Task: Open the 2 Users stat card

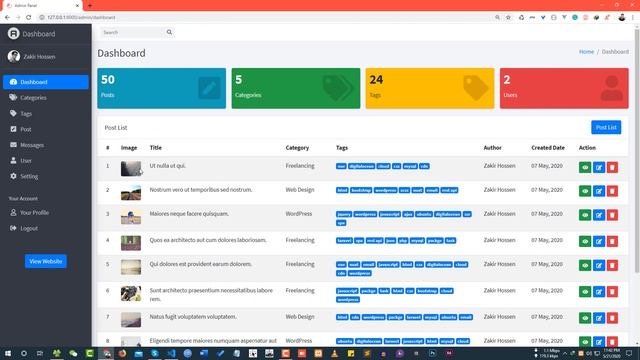Action: 564,88
